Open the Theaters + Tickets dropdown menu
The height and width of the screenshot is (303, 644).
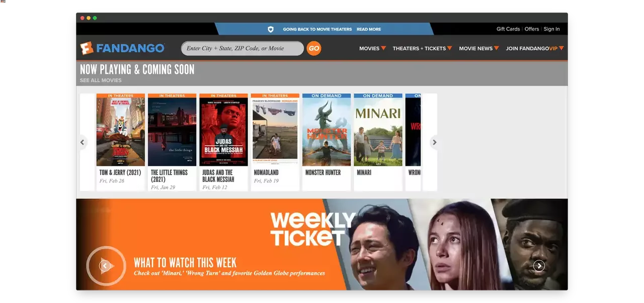pos(422,48)
